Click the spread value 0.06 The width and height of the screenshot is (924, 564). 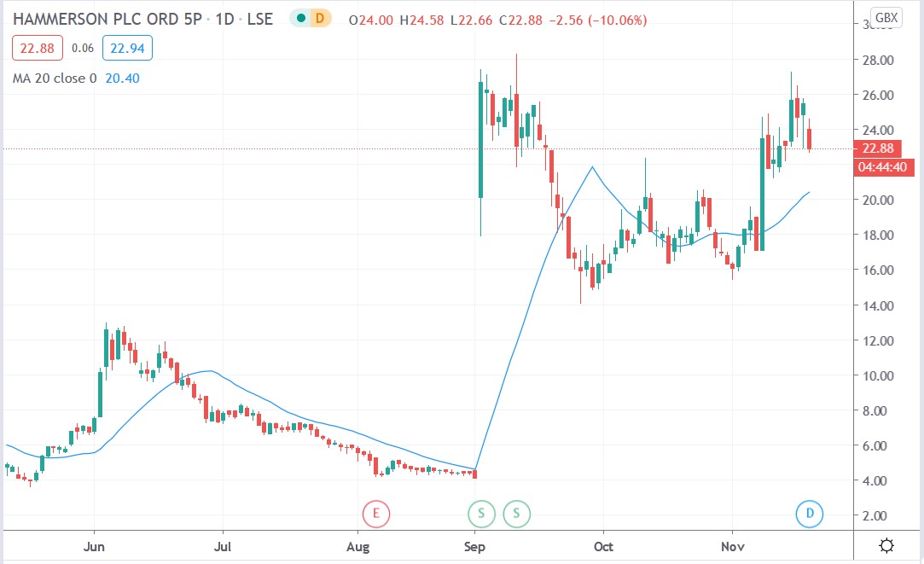83,48
